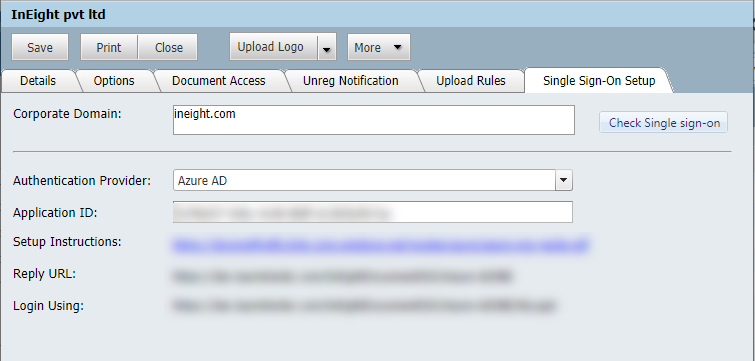Click the Corporate Domain label
This screenshot has width=755, height=361.
point(67,114)
